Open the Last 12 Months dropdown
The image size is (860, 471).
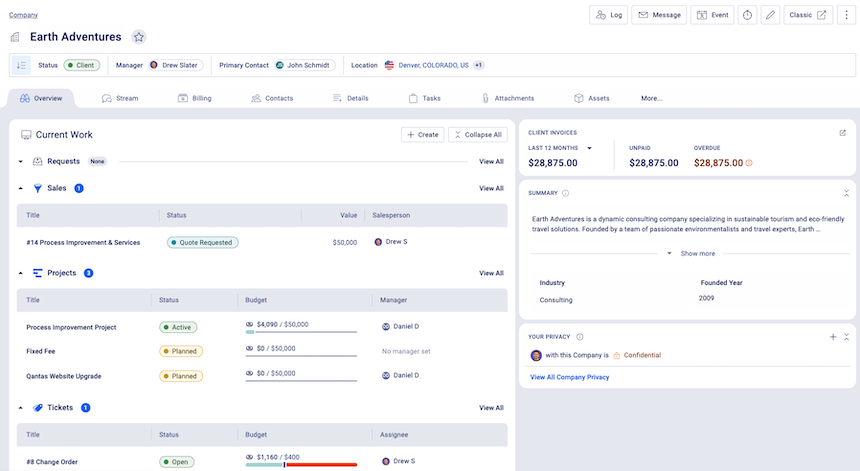pyautogui.click(x=590, y=148)
